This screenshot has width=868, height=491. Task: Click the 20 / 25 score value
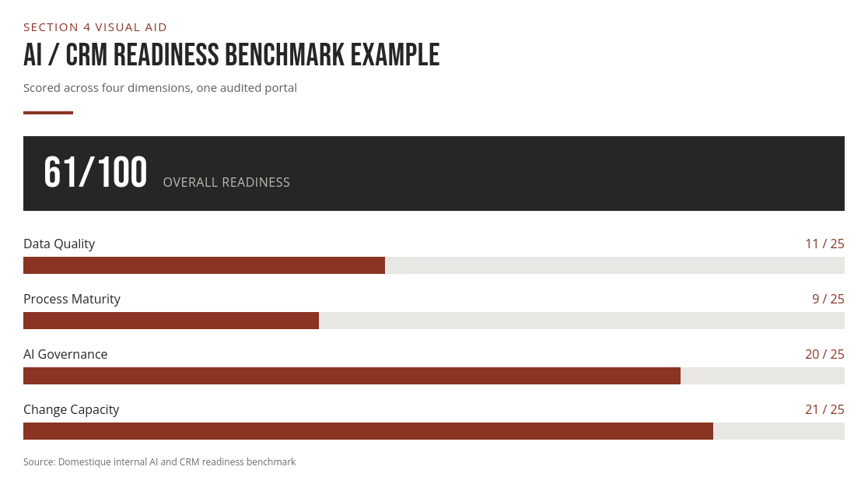click(824, 354)
